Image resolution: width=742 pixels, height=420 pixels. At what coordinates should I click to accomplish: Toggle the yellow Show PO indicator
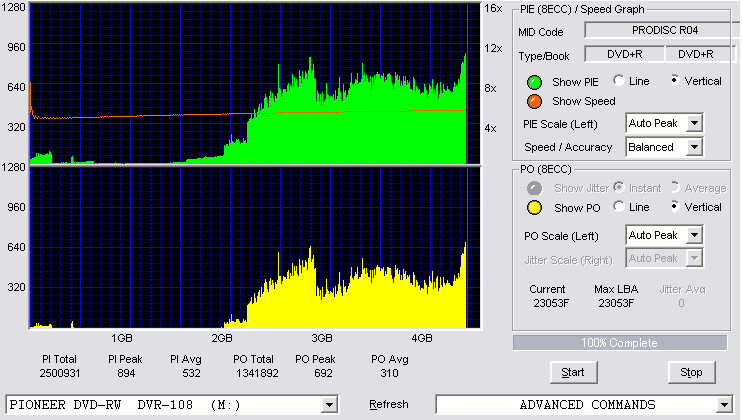pyautogui.click(x=534, y=208)
